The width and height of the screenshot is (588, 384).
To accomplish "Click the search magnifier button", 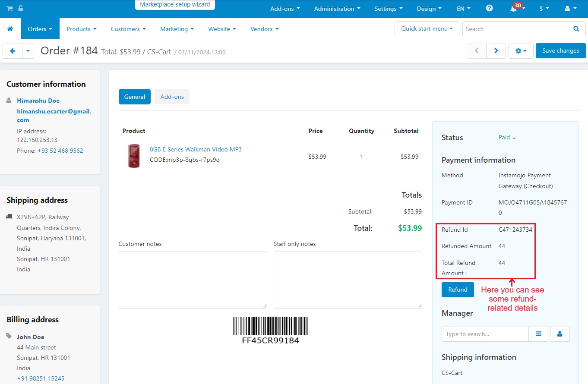I will point(576,29).
